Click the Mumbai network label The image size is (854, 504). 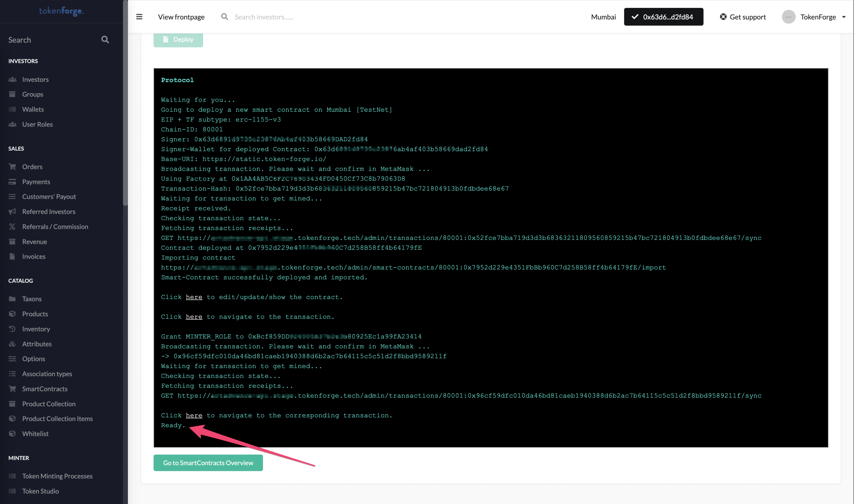(603, 17)
